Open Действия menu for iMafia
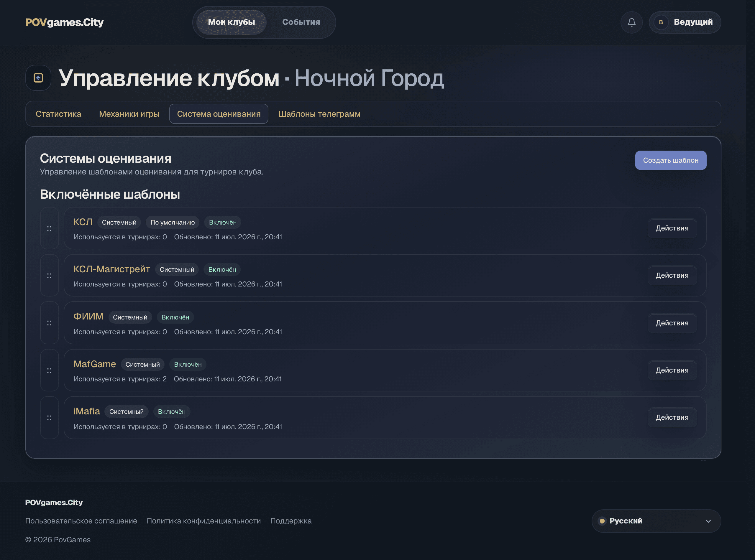 coord(672,417)
